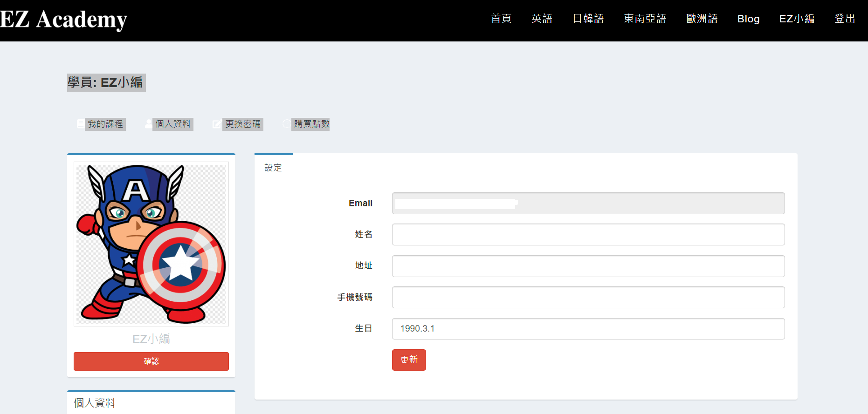Open the Blog link in the header
The width and height of the screenshot is (868, 414).
click(x=748, y=19)
